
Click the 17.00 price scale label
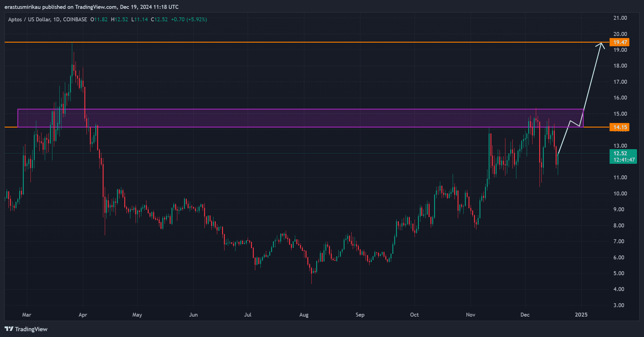coord(620,82)
